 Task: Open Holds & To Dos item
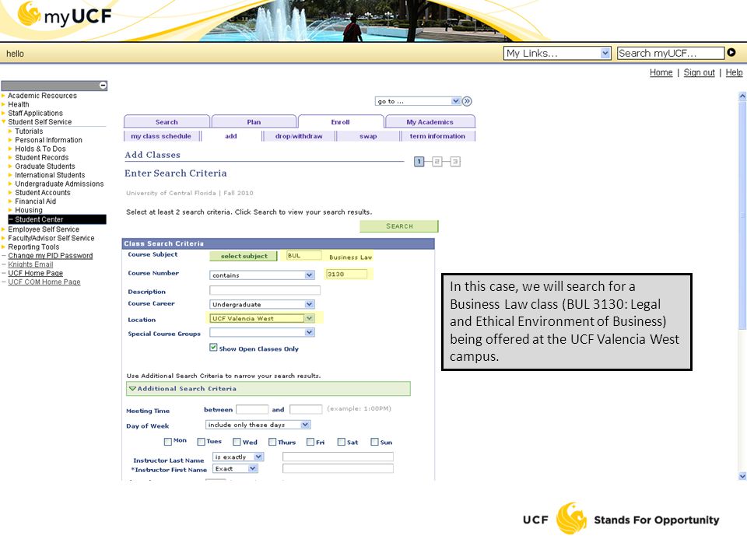(x=40, y=149)
